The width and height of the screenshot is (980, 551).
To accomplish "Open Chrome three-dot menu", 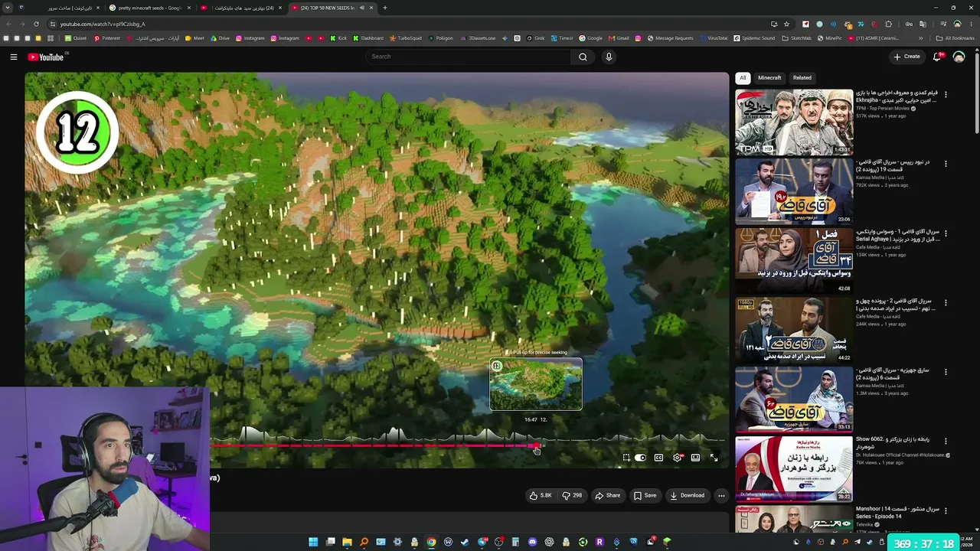I will [970, 24].
